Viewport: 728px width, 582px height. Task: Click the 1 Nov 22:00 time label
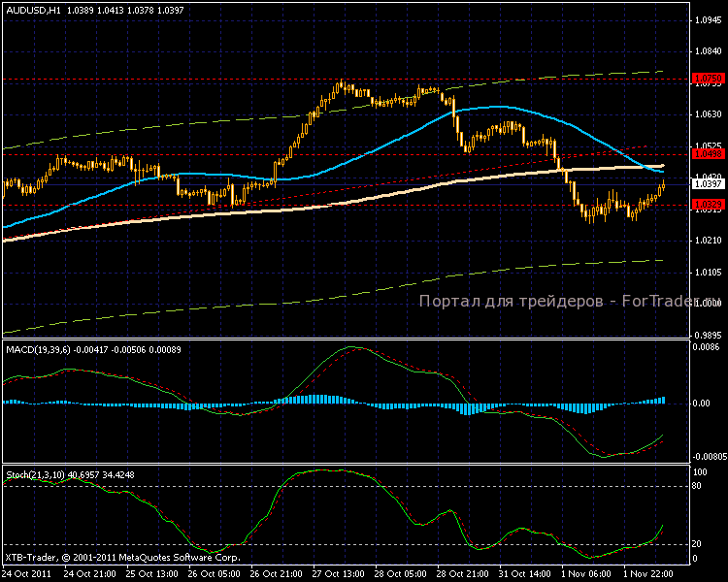click(647, 574)
